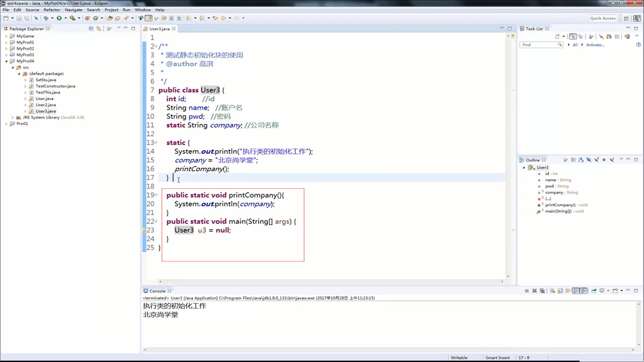Screen dimensions: 644x362
Task: Click the Terminate square icon in Console
Action: click(527, 291)
